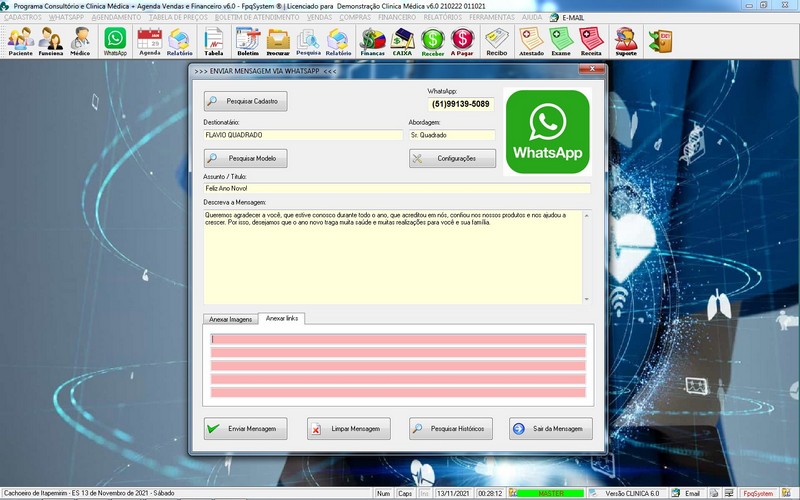Screen dimensions: 800x500
Task: Click the large WhatsApp logo
Action: pyautogui.click(x=547, y=131)
